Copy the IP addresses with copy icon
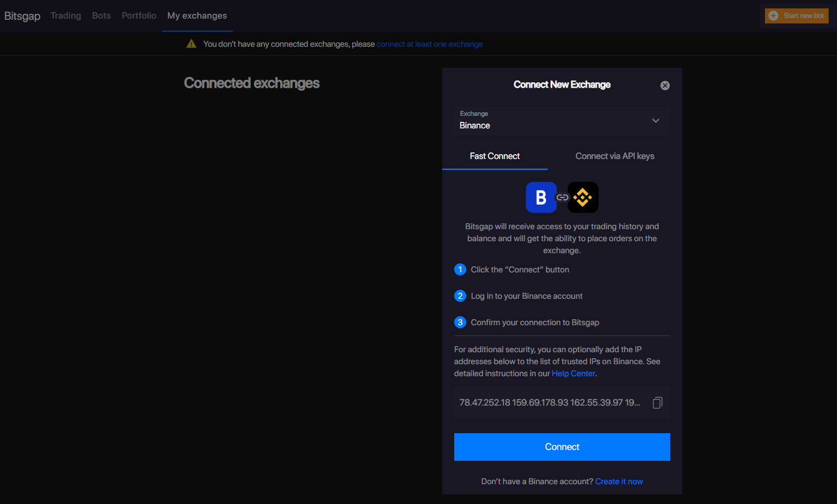This screenshot has height=504, width=837. tap(658, 403)
